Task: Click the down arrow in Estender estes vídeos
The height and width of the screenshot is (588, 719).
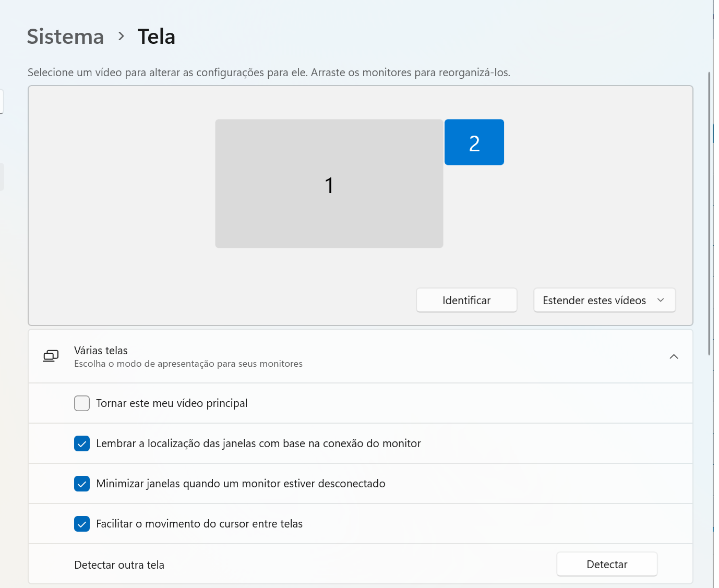Action: tap(661, 300)
